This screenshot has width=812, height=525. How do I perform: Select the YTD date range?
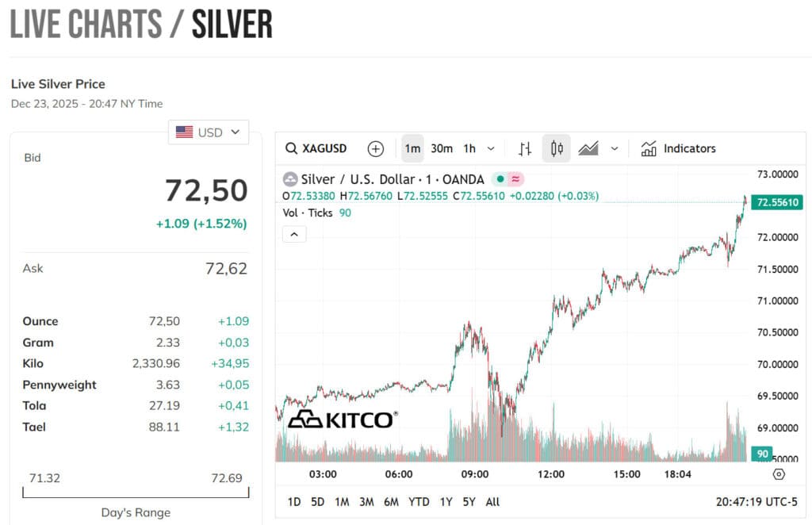(x=419, y=502)
